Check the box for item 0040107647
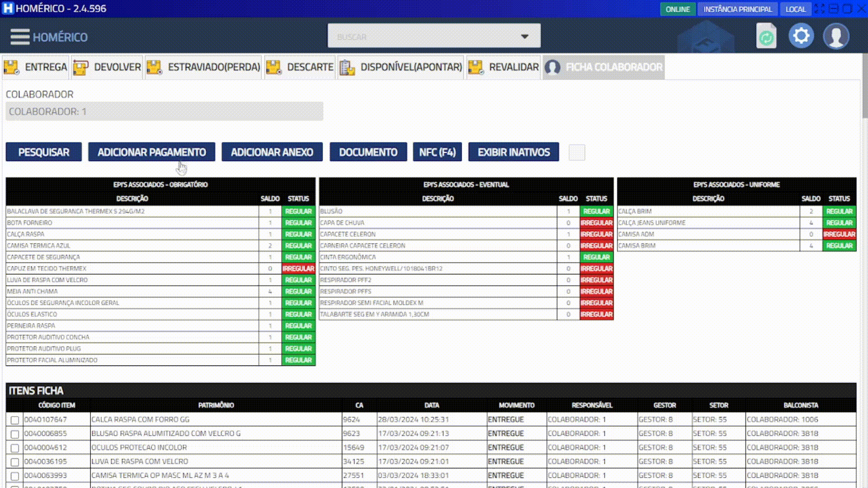This screenshot has height=488, width=868. coord(14,420)
